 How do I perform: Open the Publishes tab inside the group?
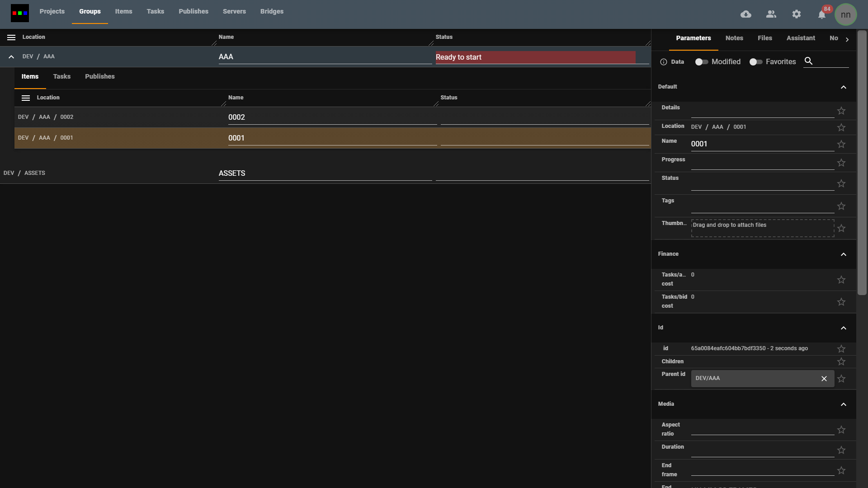[x=99, y=76]
